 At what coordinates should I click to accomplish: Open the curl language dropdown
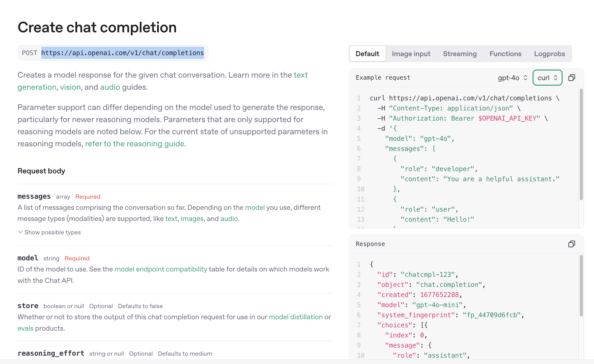[547, 78]
